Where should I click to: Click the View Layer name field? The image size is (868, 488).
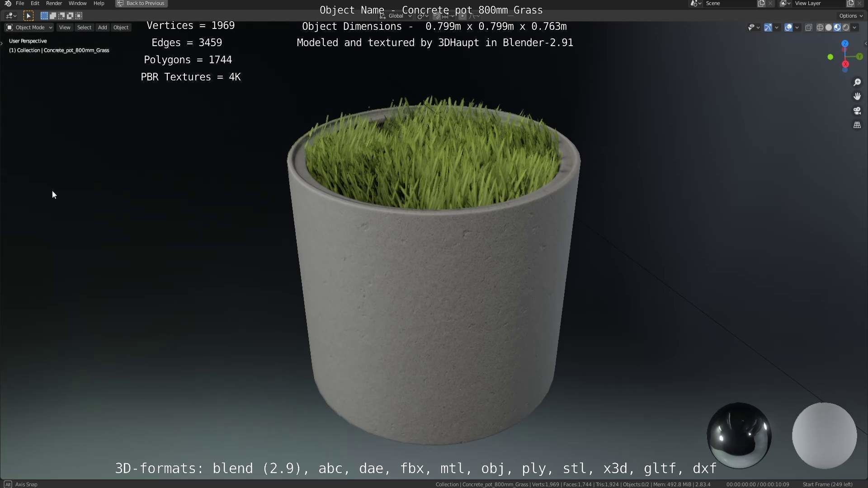point(819,3)
